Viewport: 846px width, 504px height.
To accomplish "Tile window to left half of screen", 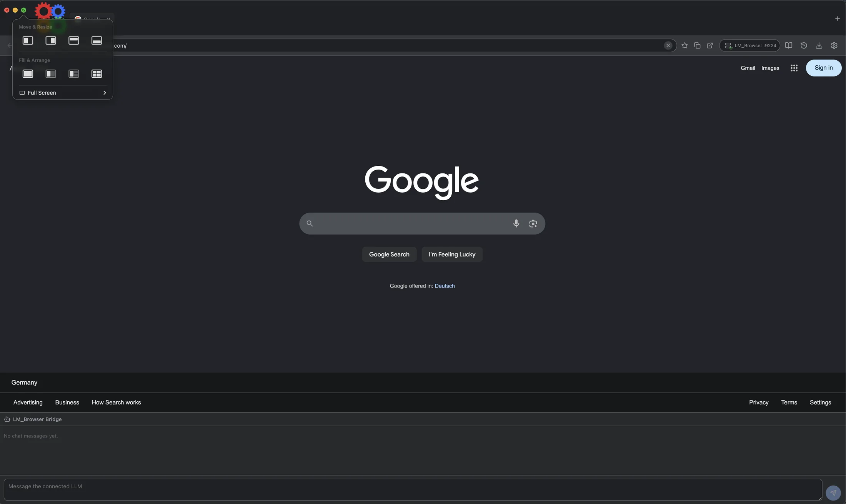I will 28,40.
